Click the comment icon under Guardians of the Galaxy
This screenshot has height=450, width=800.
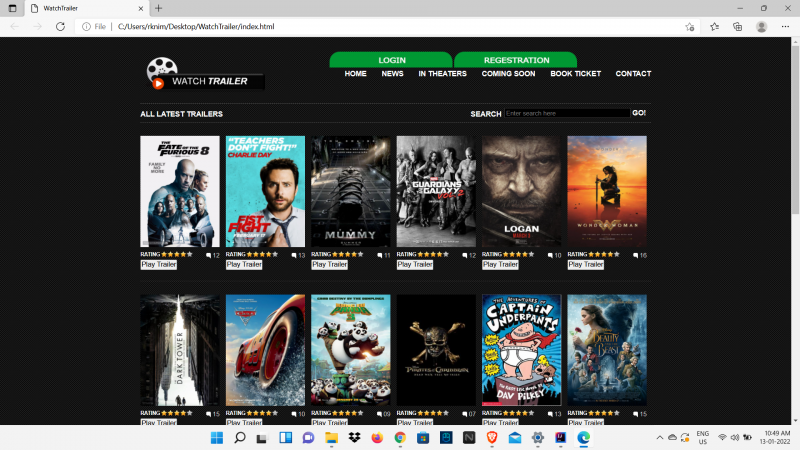point(465,255)
